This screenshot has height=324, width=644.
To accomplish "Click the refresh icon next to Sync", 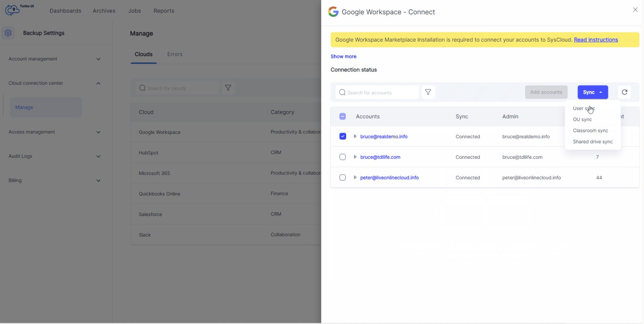I will (624, 92).
